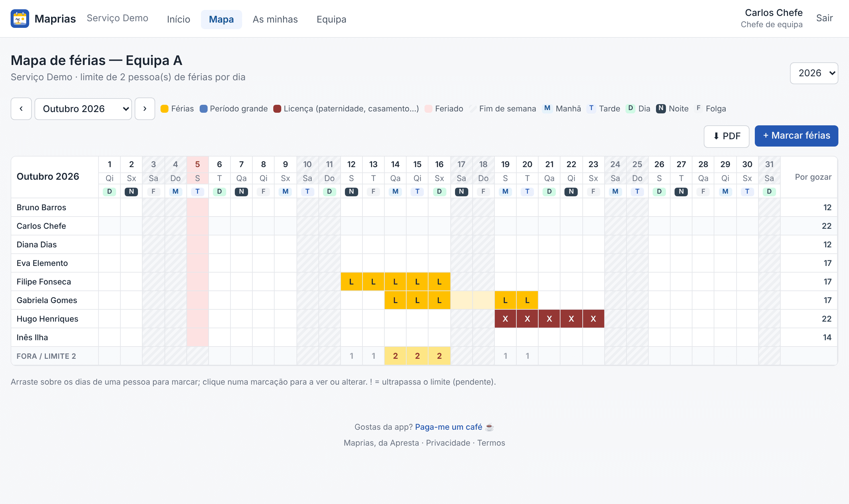Click the D shift badge under day 1

[x=109, y=192]
